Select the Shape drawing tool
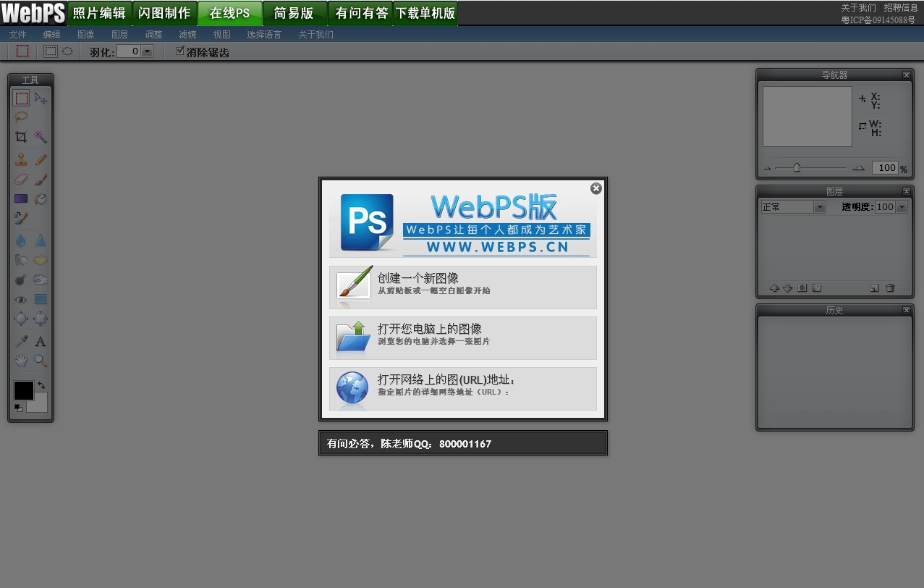This screenshot has height=588, width=924. (41, 299)
